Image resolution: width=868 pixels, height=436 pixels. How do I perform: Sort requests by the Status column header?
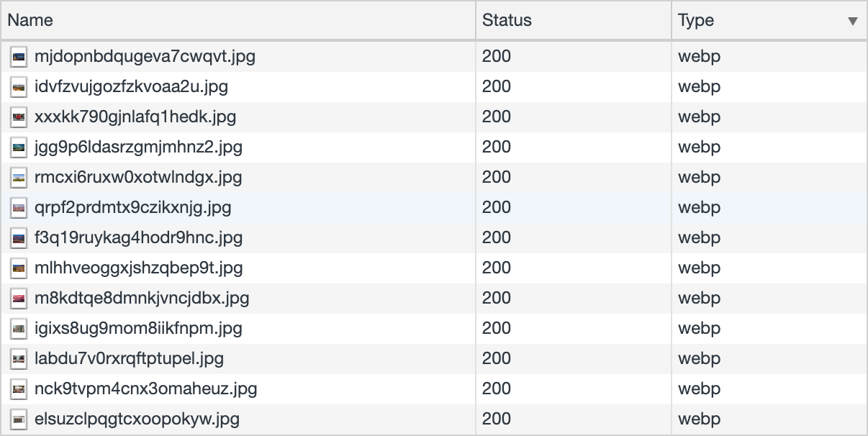[x=507, y=20]
